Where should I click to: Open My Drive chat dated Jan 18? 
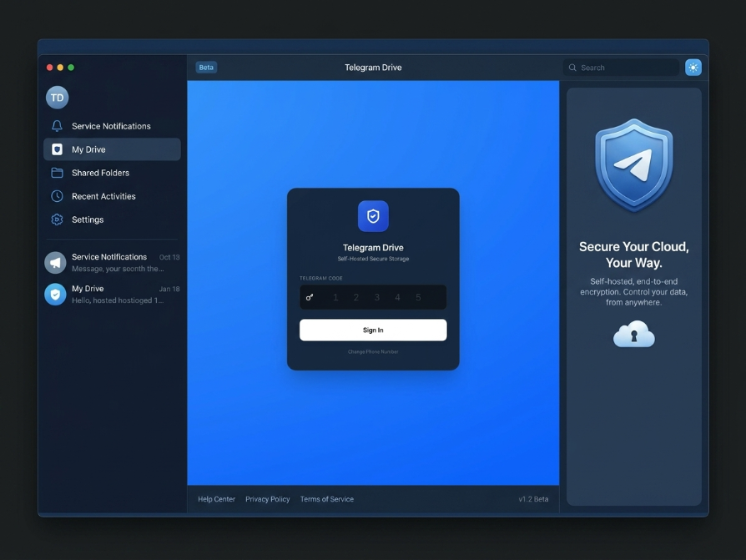112,295
